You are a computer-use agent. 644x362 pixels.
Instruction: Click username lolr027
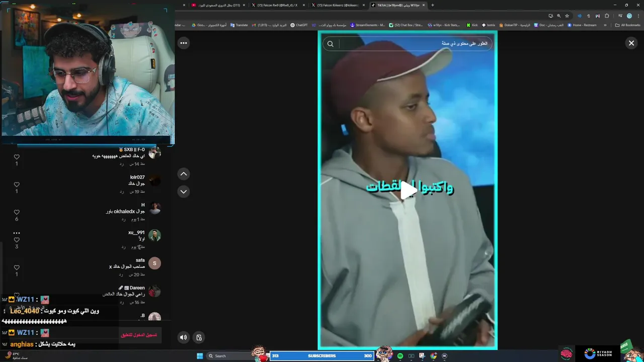pos(137,177)
